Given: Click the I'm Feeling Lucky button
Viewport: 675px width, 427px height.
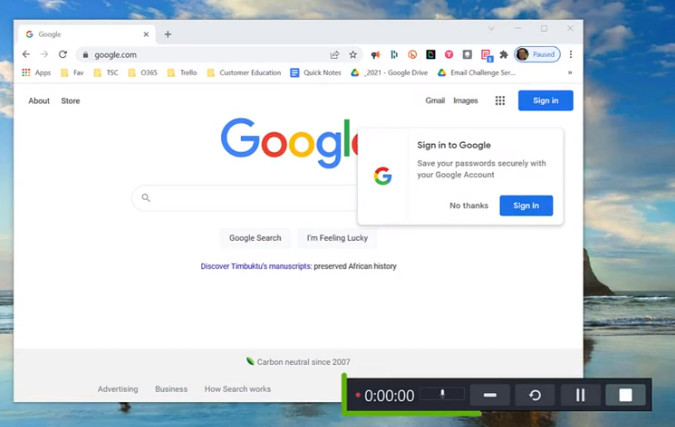Looking at the screenshot, I should [x=337, y=238].
